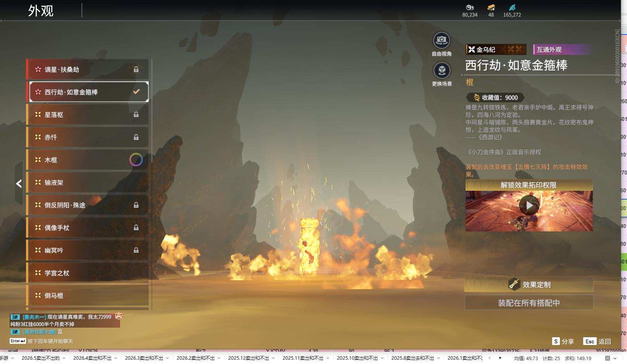Click the 80,234 currency icon
The image size is (627, 364).
[x=470, y=7]
